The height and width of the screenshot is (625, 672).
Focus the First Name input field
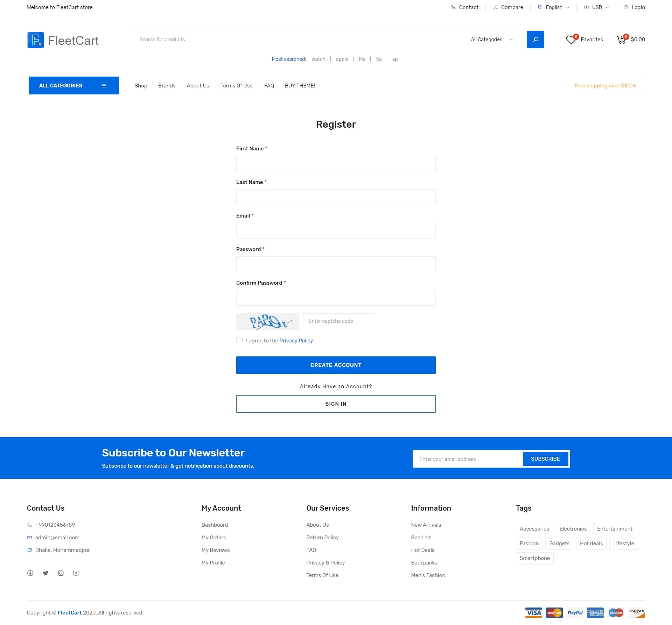click(x=336, y=164)
